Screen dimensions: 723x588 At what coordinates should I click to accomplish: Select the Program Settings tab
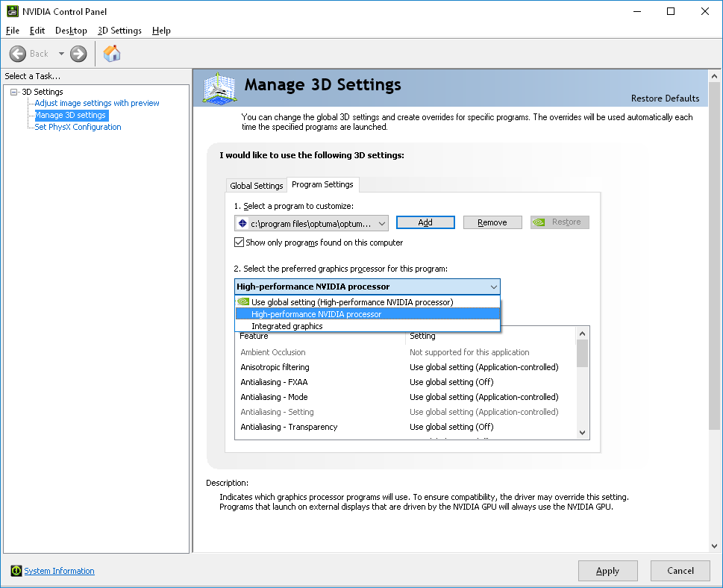pyautogui.click(x=323, y=184)
